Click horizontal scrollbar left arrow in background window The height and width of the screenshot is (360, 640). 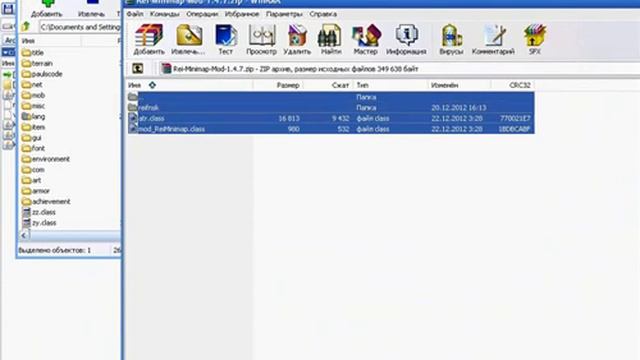tap(24, 235)
